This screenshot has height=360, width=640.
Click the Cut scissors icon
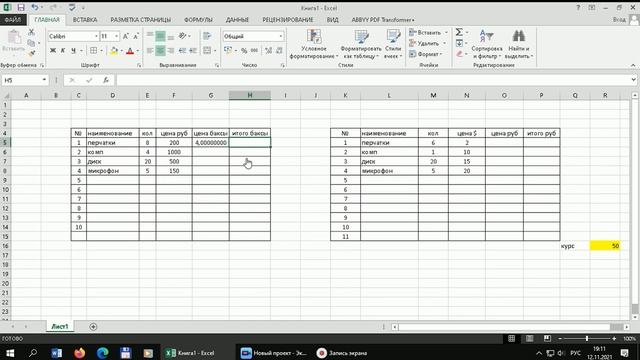[x=31, y=32]
